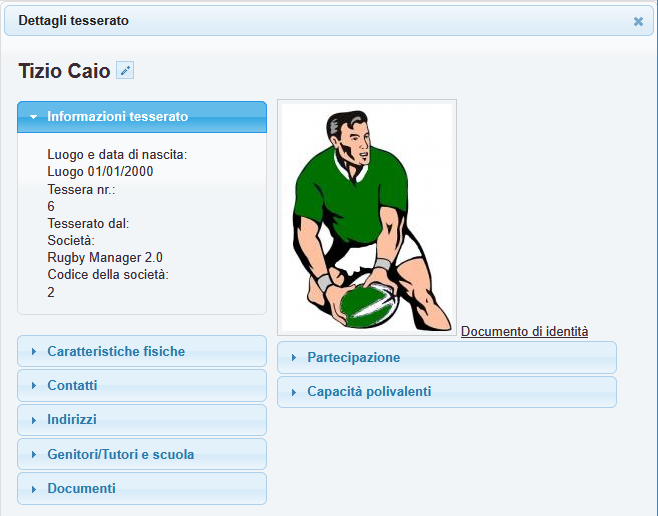This screenshot has height=516, width=658.
Task: Expand the Caratteristiche fisiche section
Action: point(116,351)
